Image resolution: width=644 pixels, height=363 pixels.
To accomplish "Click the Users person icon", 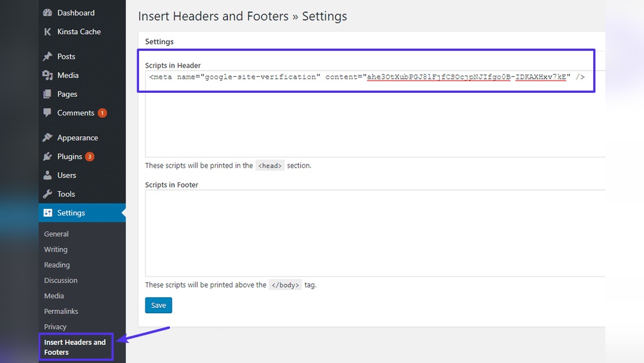I will tap(48, 175).
